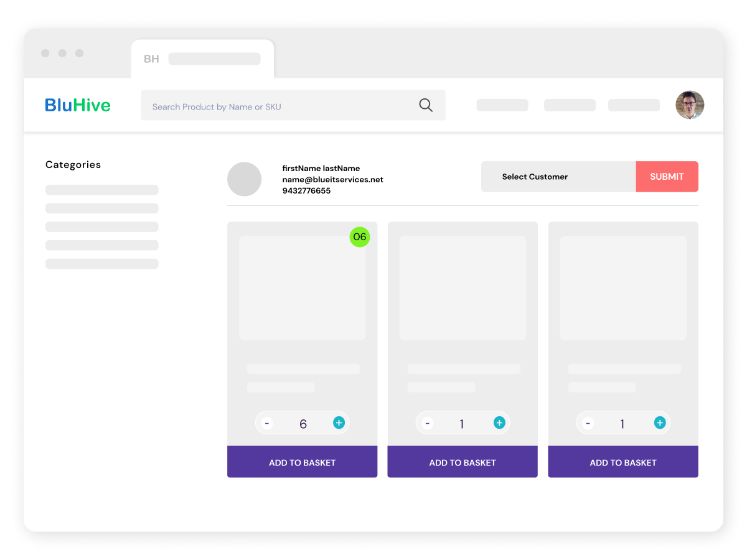Image resolution: width=747 pixels, height=560 pixels.
Task: Focus the Search Product by Name field
Action: [280, 106]
